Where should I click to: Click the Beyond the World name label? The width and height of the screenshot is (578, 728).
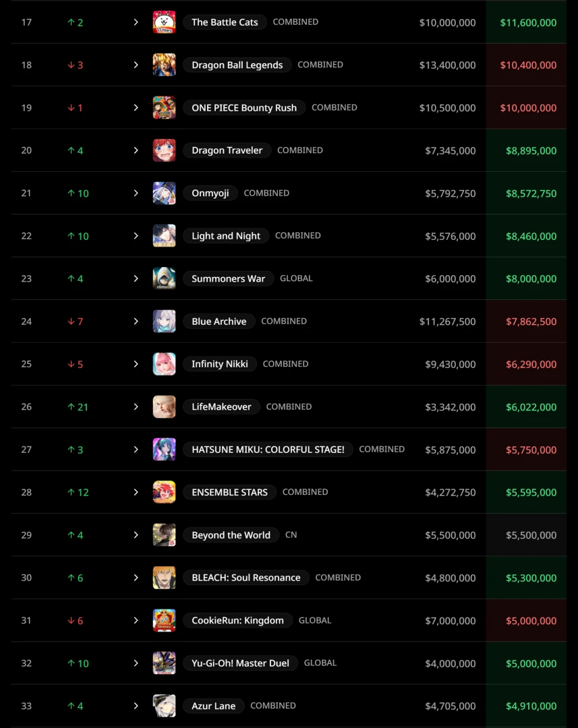231,535
